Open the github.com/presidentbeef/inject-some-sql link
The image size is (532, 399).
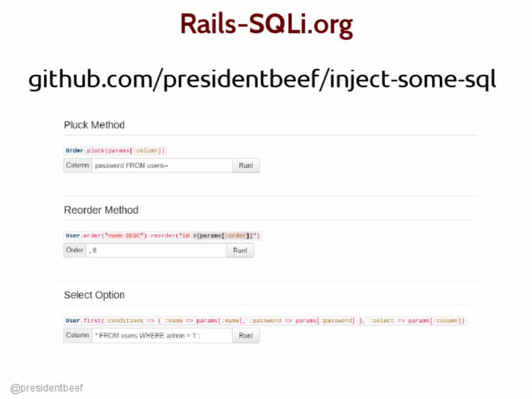pyautogui.click(x=262, y=80)
